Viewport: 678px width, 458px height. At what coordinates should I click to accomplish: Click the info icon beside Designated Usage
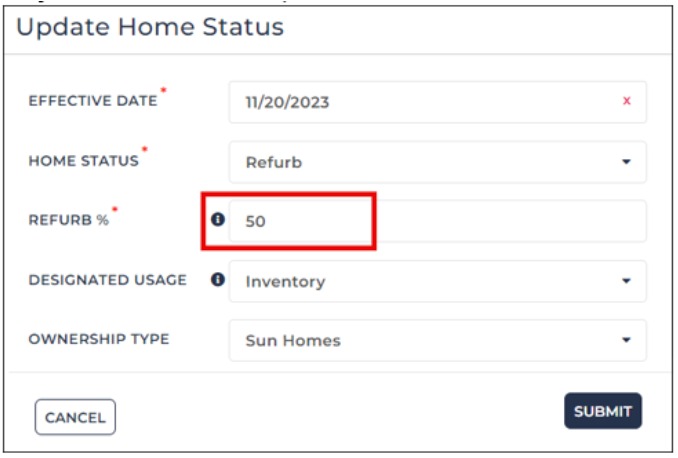pyautogui.click(x=218, y=279)
